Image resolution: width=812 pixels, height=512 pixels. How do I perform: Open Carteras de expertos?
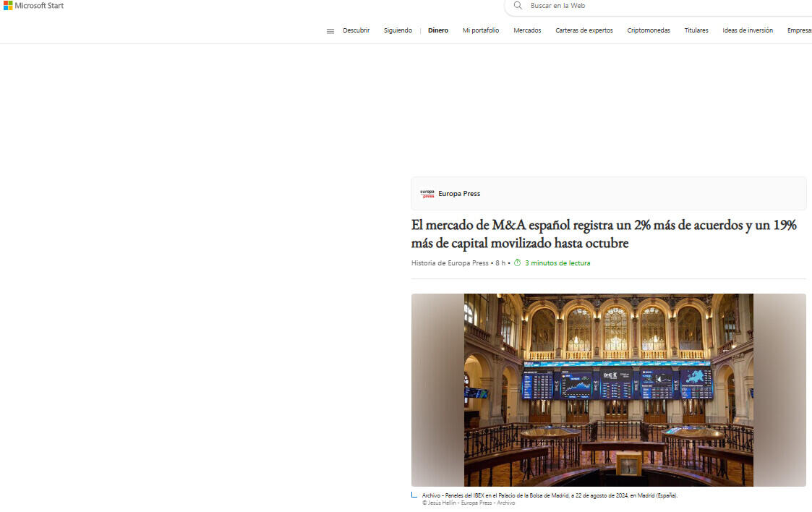pyautogui.click(x=584, y=30)
